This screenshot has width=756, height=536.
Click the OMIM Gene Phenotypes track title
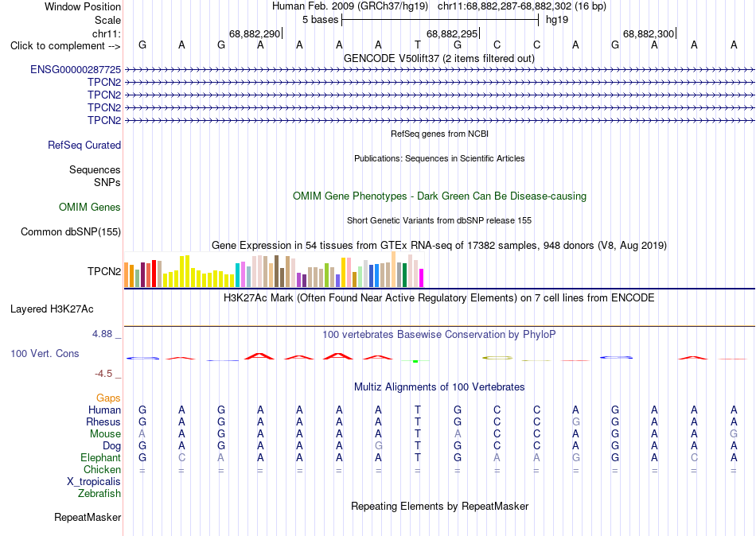pyautogui.click(x=440, y=196)
